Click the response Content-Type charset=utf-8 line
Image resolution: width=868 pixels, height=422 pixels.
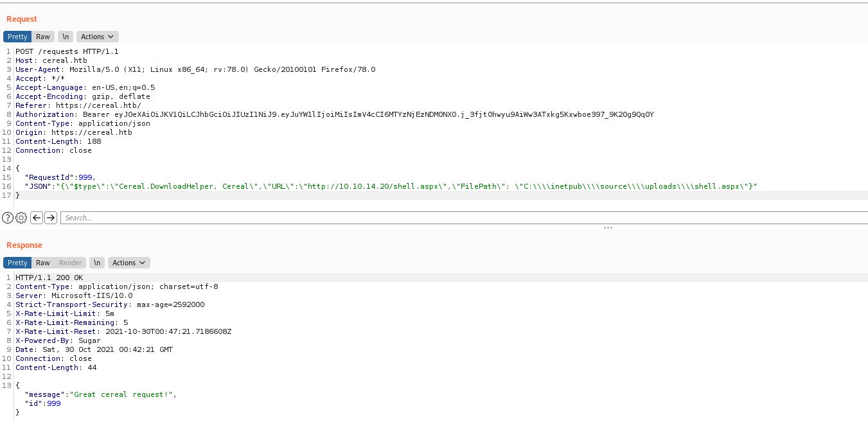[116, 286]
